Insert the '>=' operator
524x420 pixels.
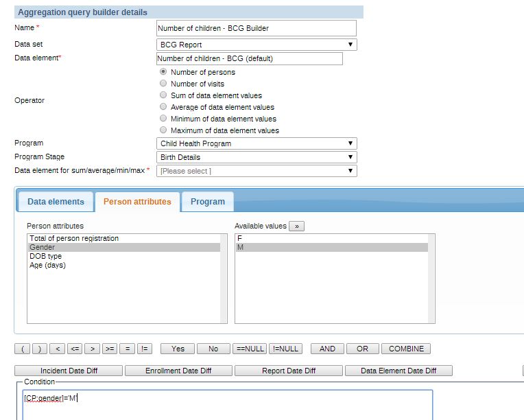pyautogui.click(x=110, y=349)
